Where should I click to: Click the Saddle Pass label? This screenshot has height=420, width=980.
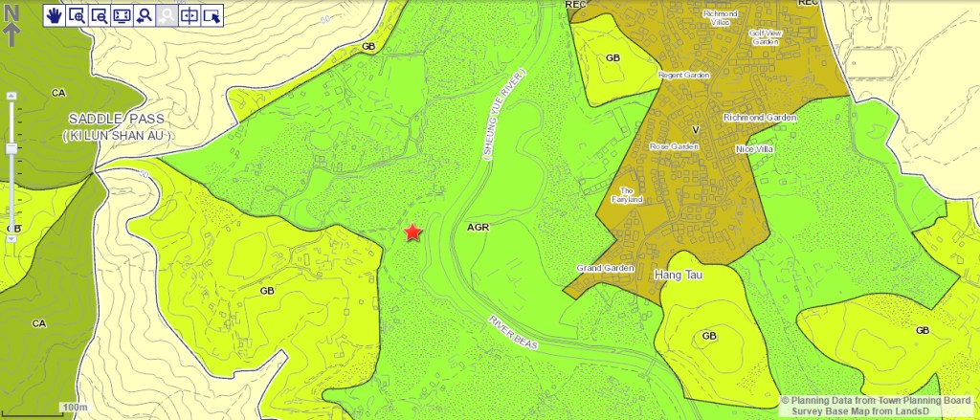tap(116, 119)
